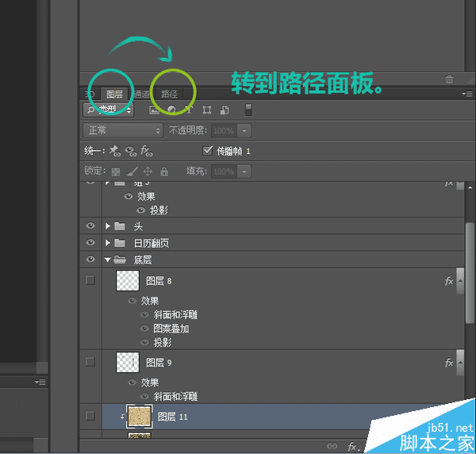Click the link layers icon at bottom
The width and height of the screenshot is (476, 454).
tap(332, 446)
